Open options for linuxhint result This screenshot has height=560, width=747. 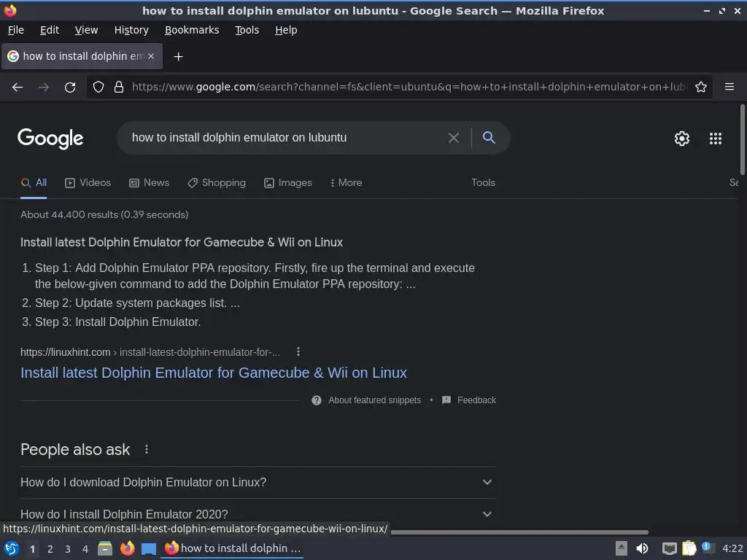298,351
